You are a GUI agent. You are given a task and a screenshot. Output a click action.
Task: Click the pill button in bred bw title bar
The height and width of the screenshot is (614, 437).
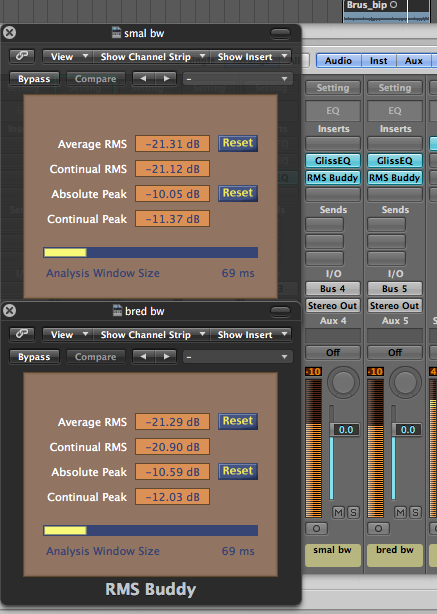(280, 311)
